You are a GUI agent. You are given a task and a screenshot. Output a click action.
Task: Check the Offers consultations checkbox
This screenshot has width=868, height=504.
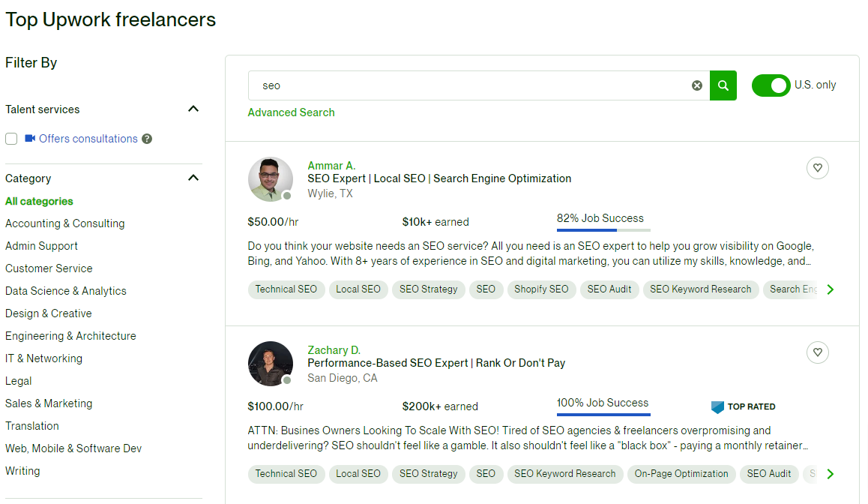pos(12,139)
